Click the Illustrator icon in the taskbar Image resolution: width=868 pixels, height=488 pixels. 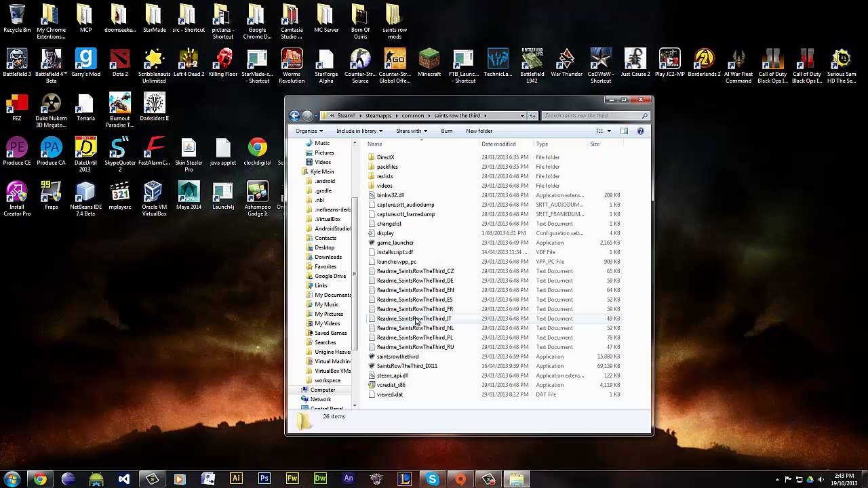(236, 479)
